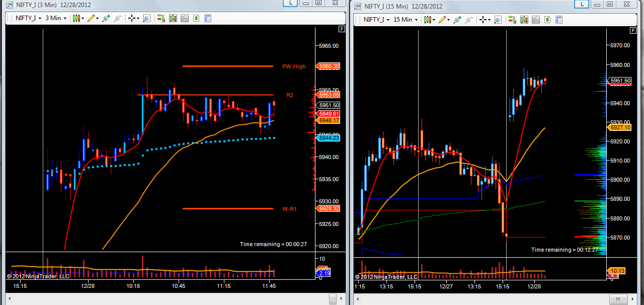This screenshot has width=644, height=305.
Task: Open chart style menu in 3 Min chart
Action: pos(76,18)
